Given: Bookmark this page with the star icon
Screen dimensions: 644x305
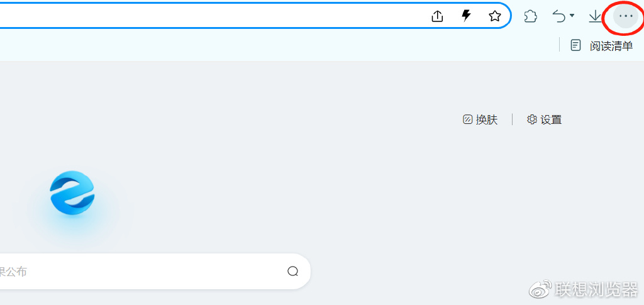Looking at the screenshot, I should point(495,16).
